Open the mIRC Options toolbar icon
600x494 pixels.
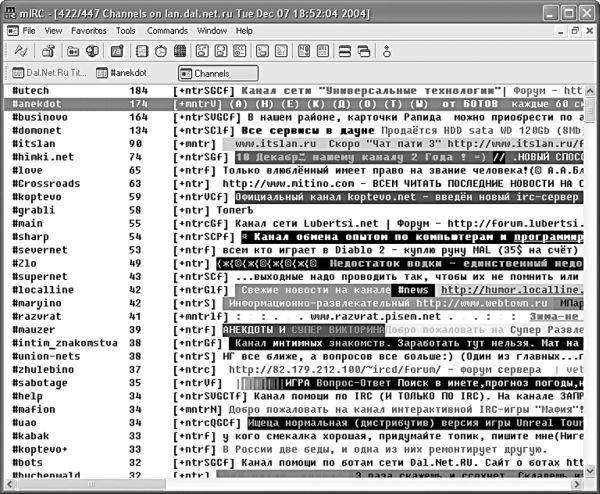coord(49,51)
